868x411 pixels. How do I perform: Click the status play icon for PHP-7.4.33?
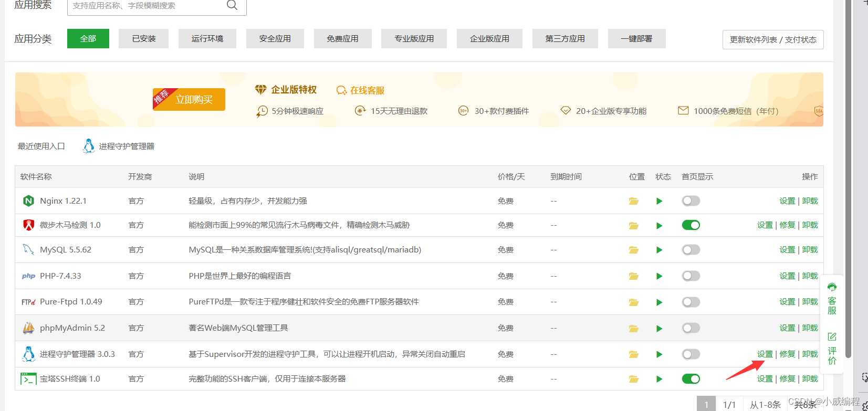(660, 276)
